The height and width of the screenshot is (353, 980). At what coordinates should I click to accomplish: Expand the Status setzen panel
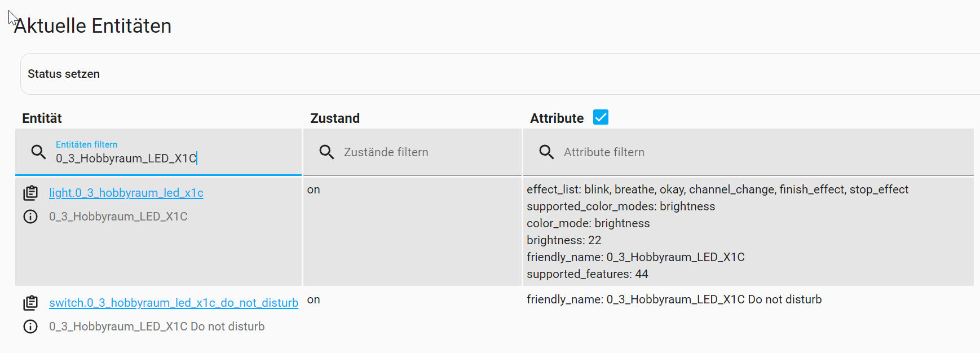(64, 74)
